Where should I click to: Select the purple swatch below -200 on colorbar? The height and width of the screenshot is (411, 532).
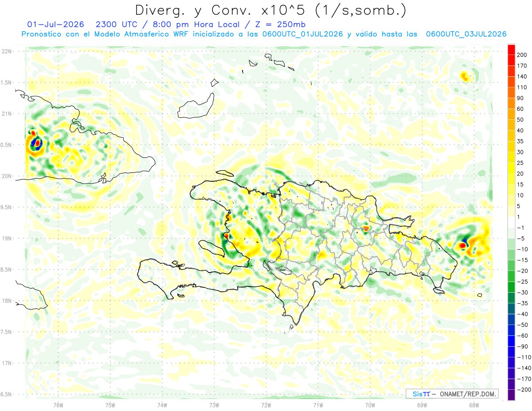coord(511,395)
